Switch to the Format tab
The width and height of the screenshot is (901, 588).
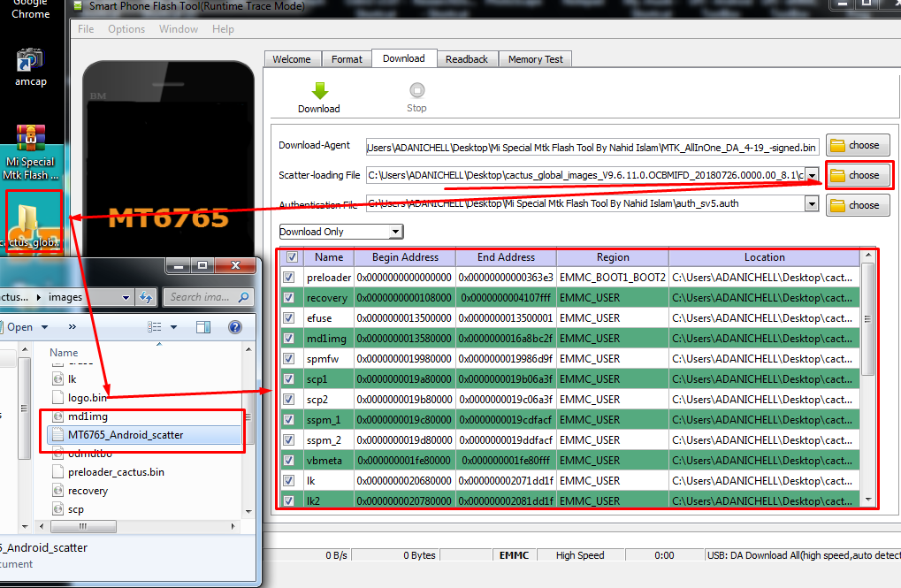pyautogui.click(x=347, y=59)
